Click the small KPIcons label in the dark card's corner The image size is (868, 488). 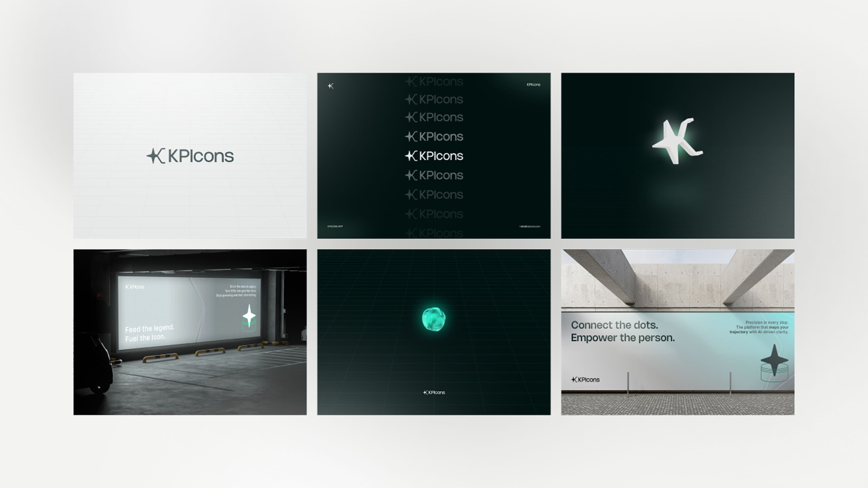pyautogui.click(x=533, y=84)
